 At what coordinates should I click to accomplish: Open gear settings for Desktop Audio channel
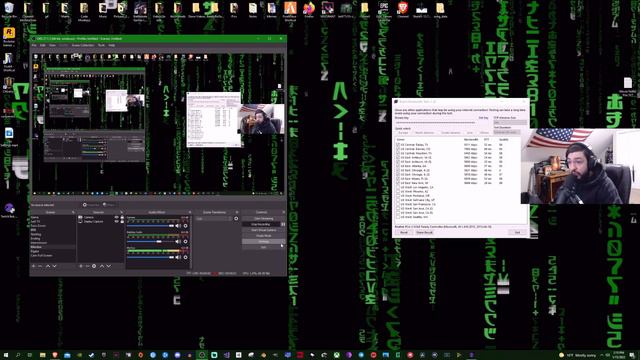[x=186, y=241]
